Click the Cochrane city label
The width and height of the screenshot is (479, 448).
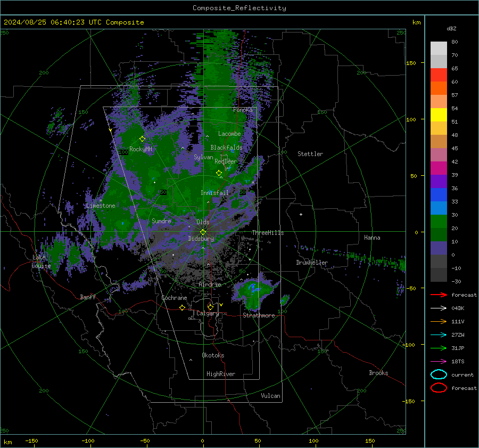(174, 298)
